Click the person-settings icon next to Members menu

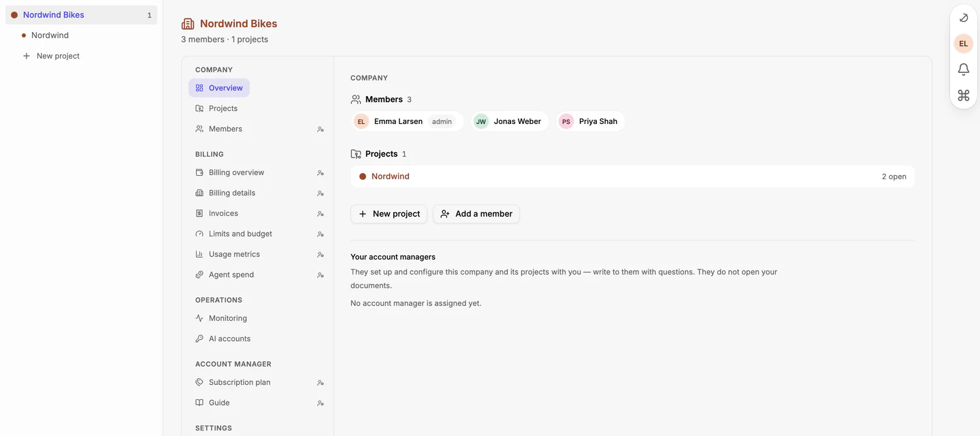tap(321, 129)
